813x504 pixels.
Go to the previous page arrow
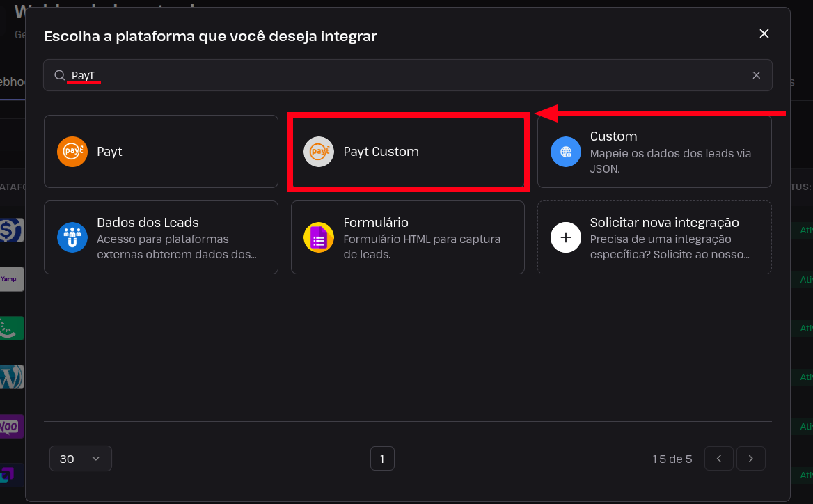pyautogui.click(x=718, y=458)
